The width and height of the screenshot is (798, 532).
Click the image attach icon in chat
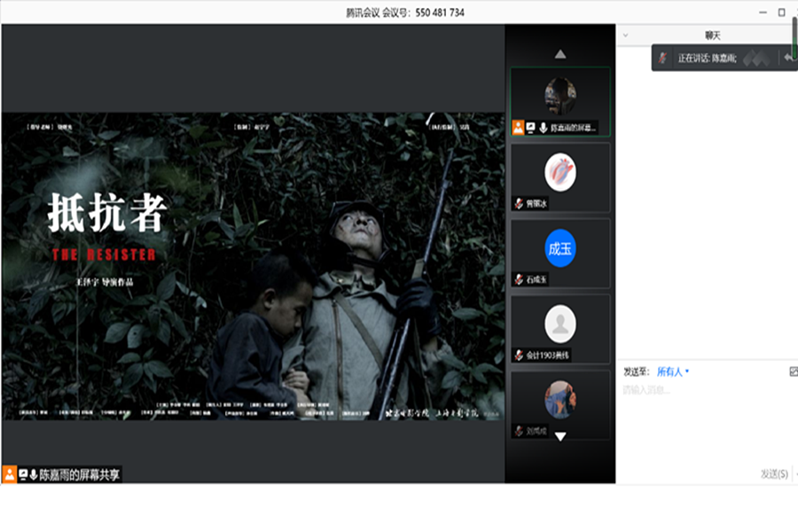793,372
